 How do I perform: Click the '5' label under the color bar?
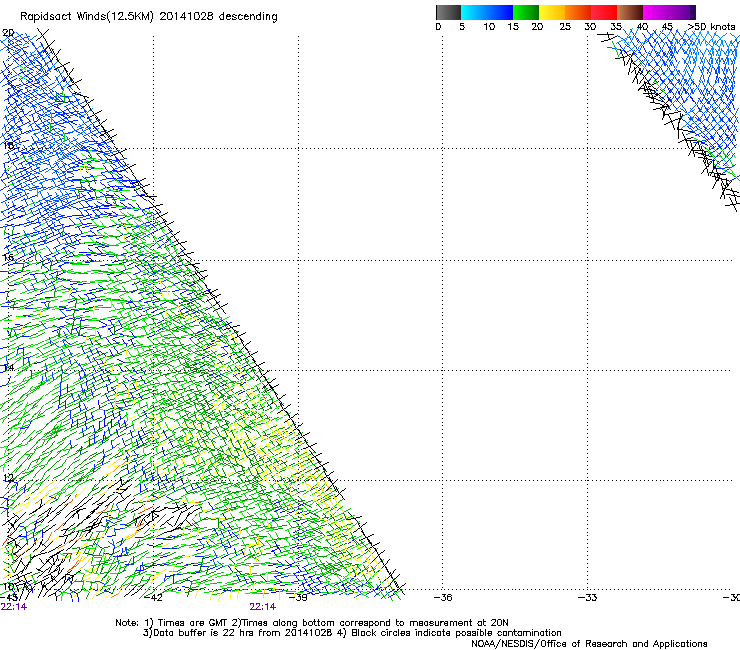pyautogui.click(x=462, y=27)
